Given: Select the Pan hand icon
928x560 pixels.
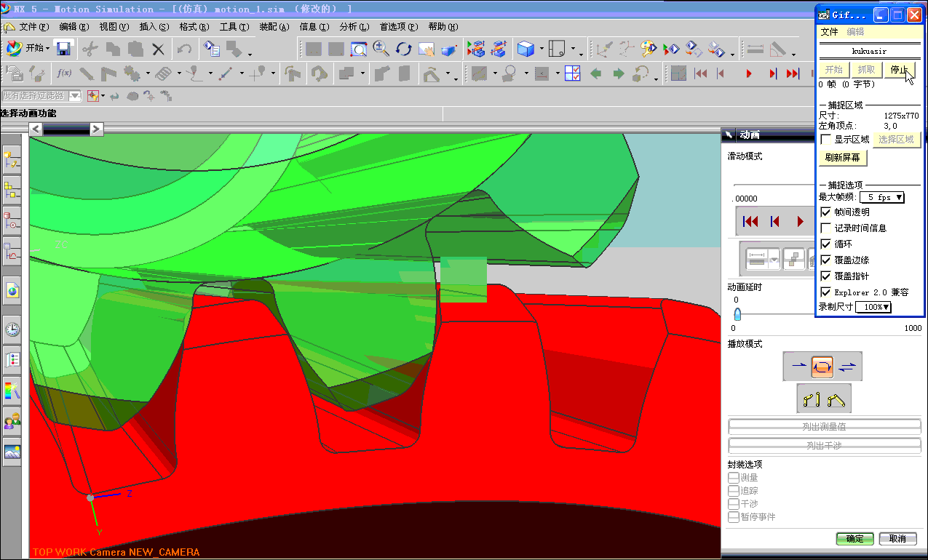Looking at the screenshot, I should [x=426, y=49].
